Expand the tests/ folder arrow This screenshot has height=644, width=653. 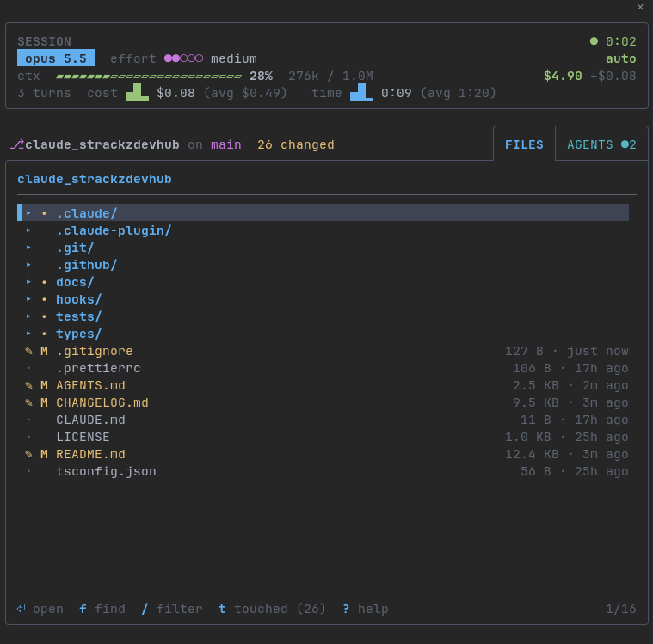pyautogui.click(x=28, y=316)
